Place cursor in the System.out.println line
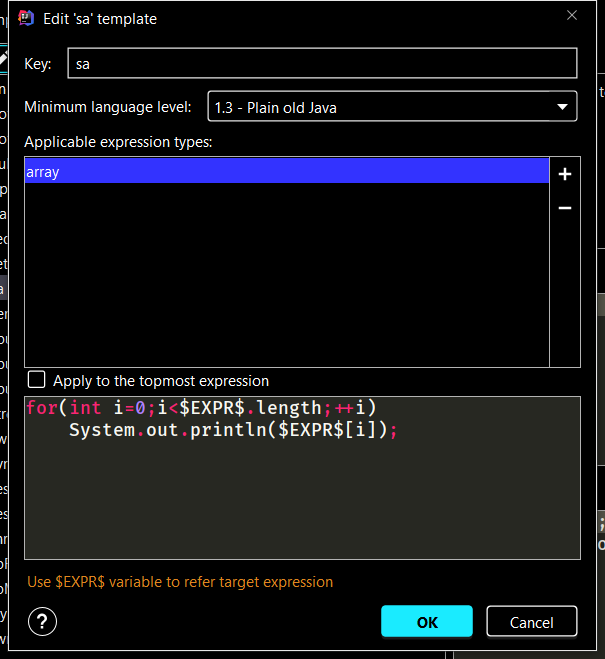The height and width of the screenshot is (659, 605). pos(230,430)
